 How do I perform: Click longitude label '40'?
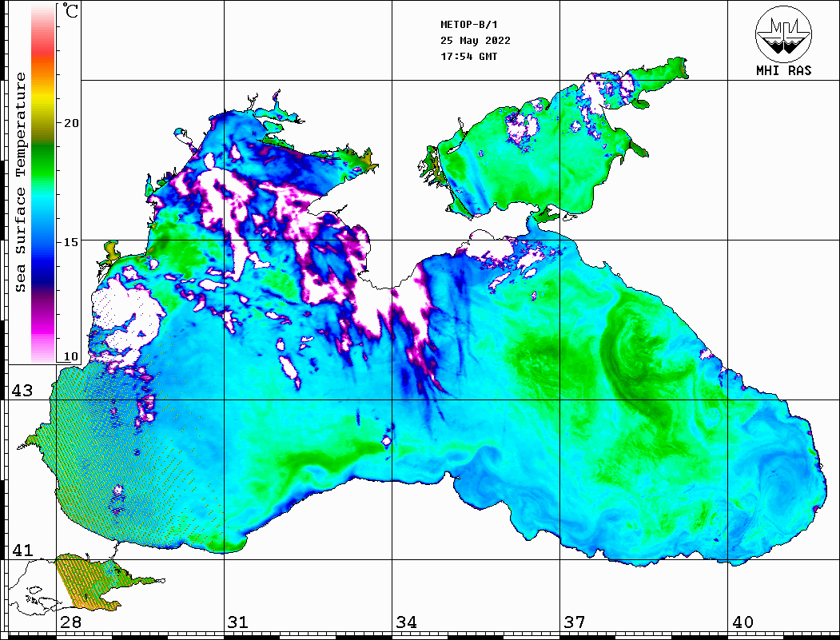tap(742, 622)
